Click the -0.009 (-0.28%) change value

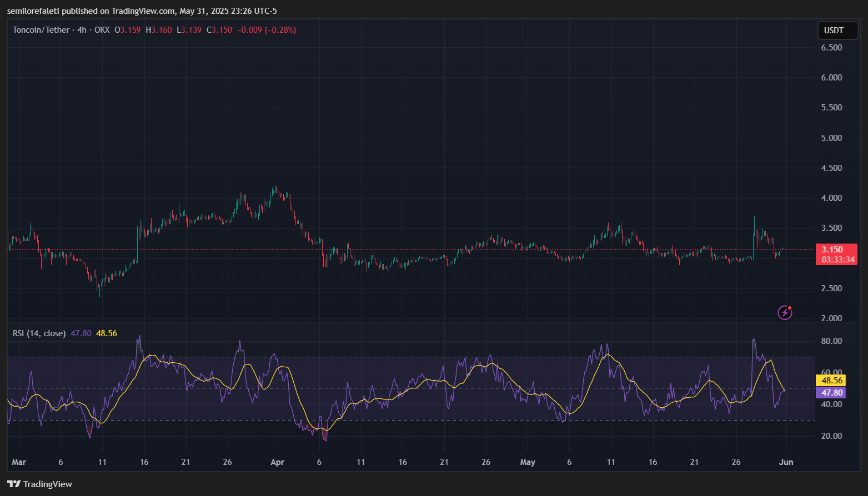tap(267, 30)
